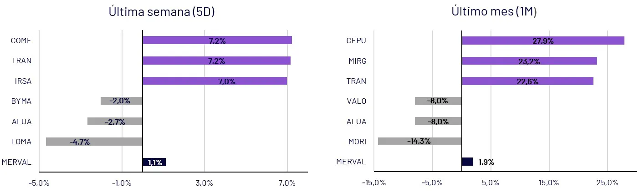Select the TRAN 22,6% monthly bar

point(527,81)
